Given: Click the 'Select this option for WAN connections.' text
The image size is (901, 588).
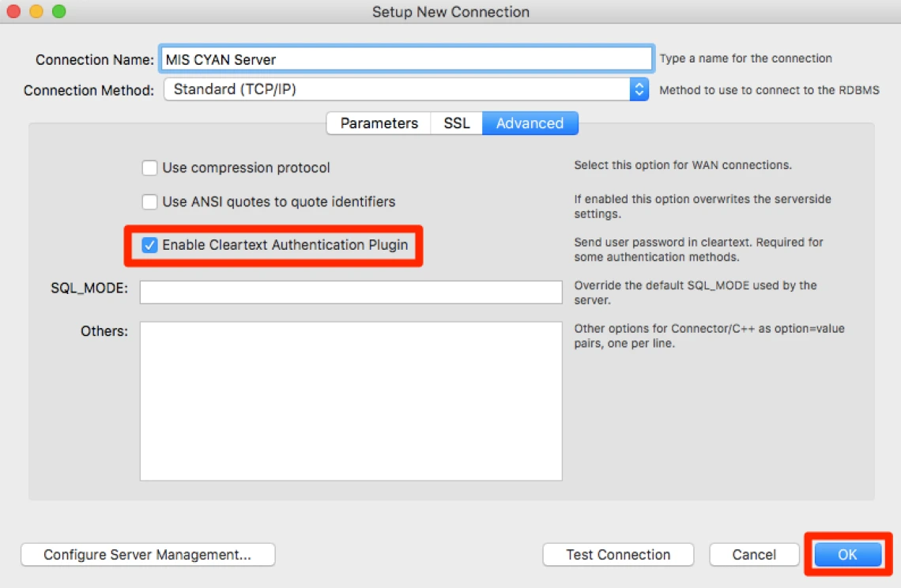Looking at the screenshot, I should point(683,165).
